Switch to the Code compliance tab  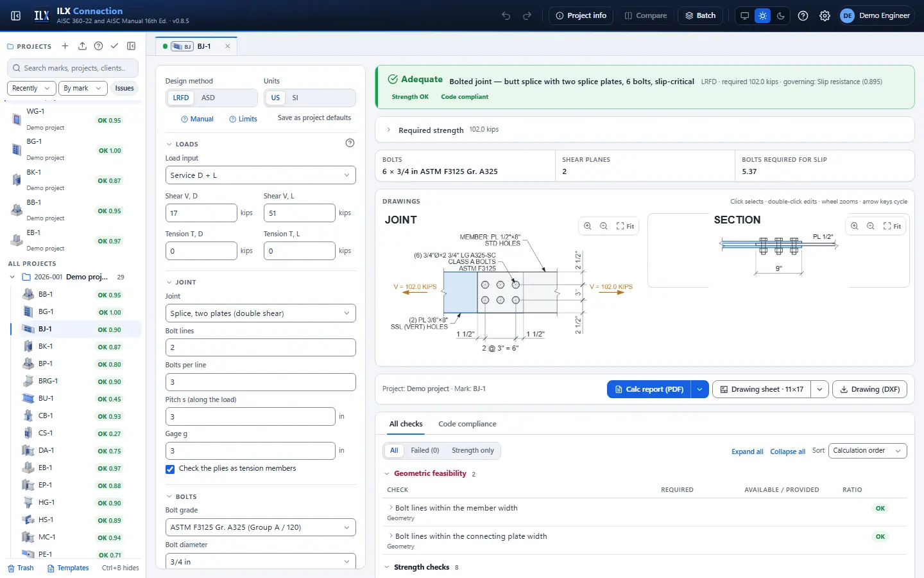point(467,424)
